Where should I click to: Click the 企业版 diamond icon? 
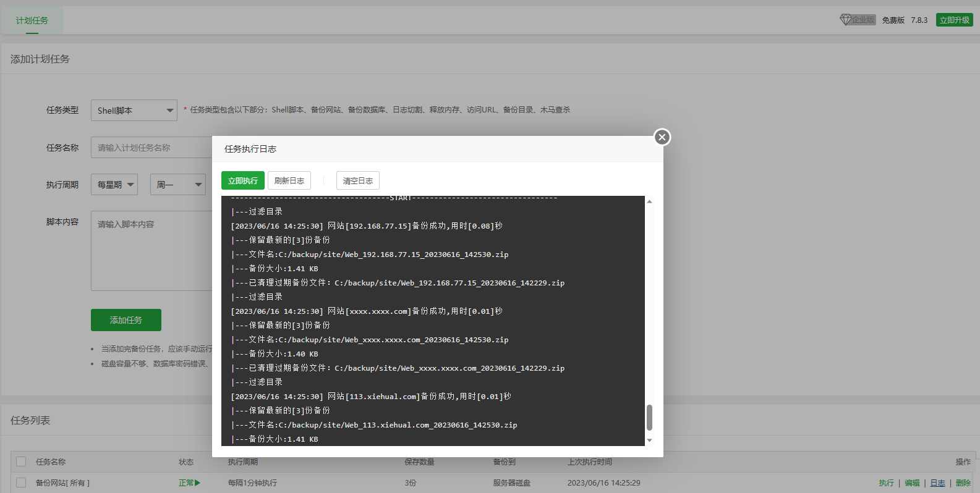tap(845, 20)
